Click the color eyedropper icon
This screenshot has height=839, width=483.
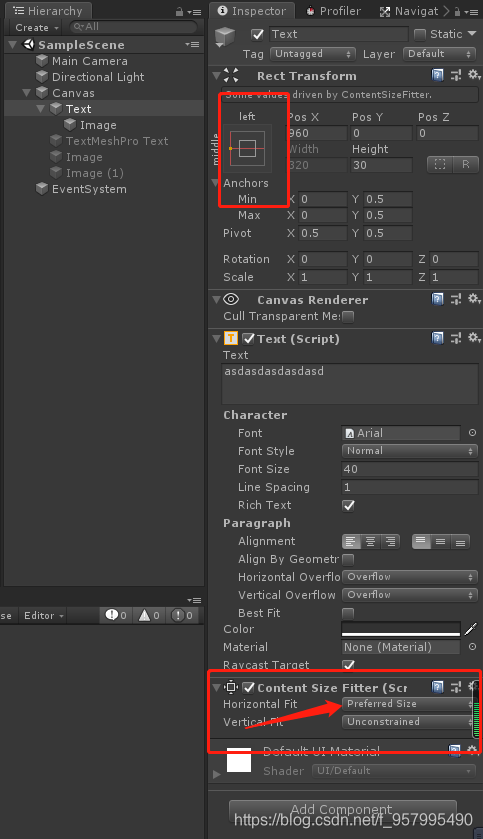tap(470, 629)
